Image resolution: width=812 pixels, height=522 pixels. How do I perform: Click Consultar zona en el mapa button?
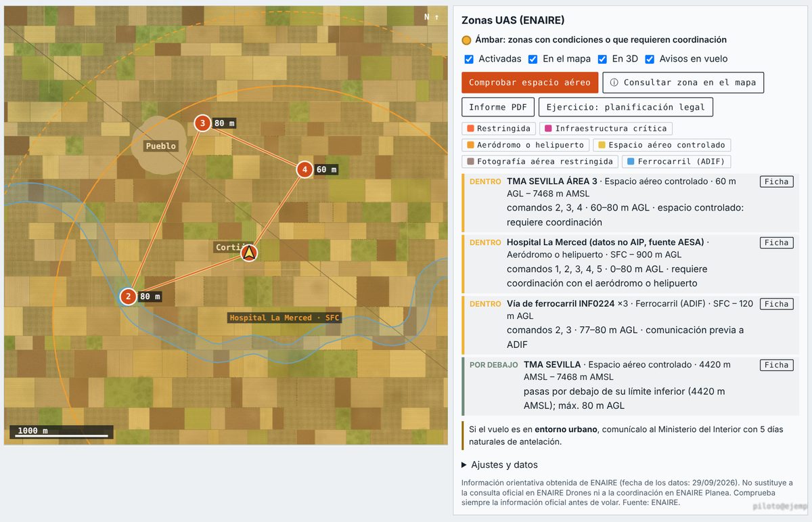pyautogui.click(x=683, y=83)
